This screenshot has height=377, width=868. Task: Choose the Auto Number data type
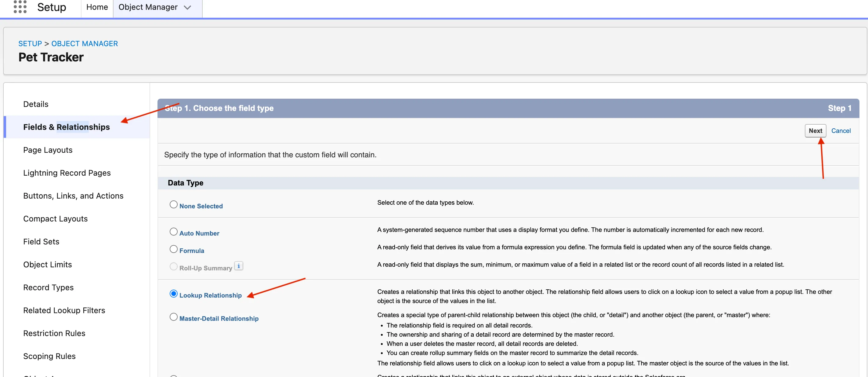(173, 232)
